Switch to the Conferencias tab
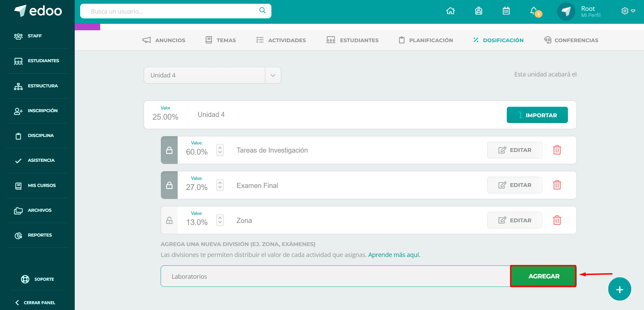This screenshot has width=644, height=310. 571,40
